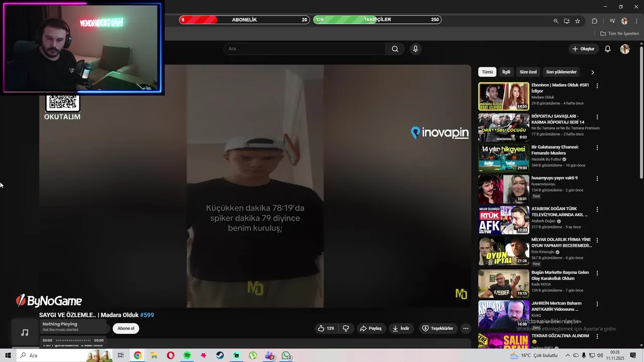644x362 pixels.
Task: Open options for ATABERK DOĞAN TÜRK TELEVİZYONLARINDA video
Action: tap(597, 209)
